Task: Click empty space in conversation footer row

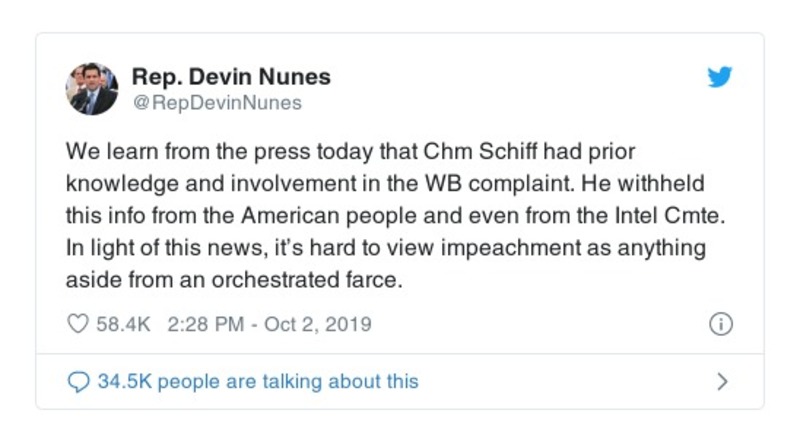Action: (x=560, y=381)
